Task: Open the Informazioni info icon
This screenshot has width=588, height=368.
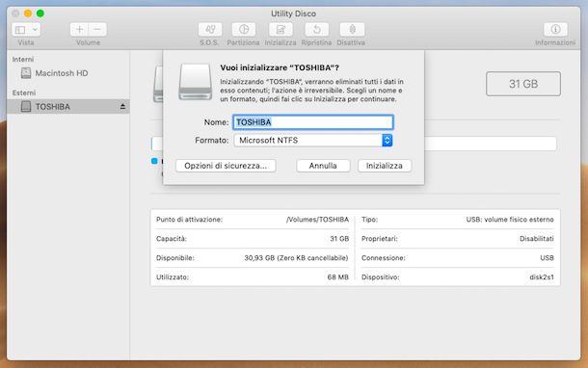Action: (555, 30)
